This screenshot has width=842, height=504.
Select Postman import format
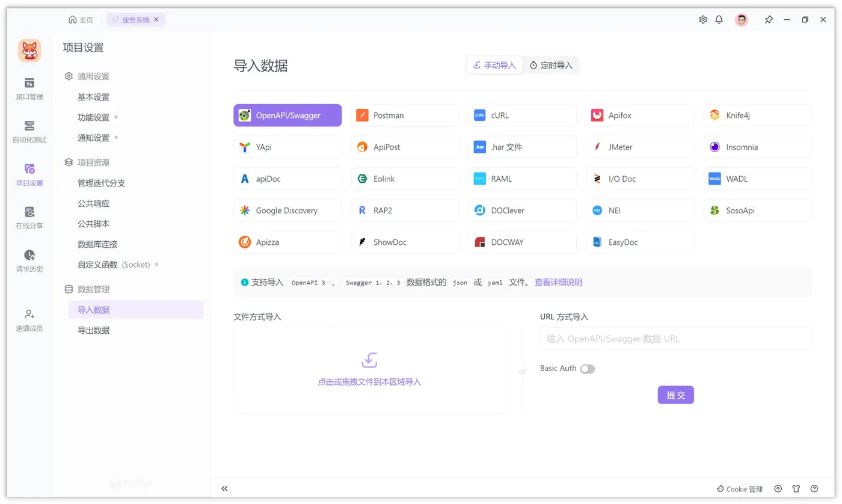pos(405,115)
